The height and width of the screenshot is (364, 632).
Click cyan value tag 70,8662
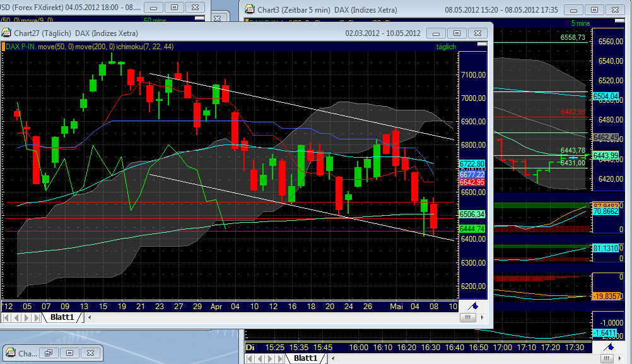click(606, 211)
